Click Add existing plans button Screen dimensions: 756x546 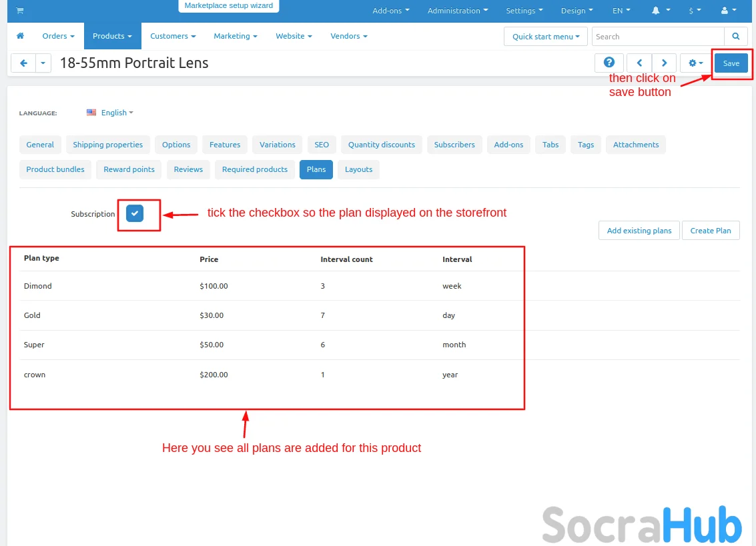(639, 231)
